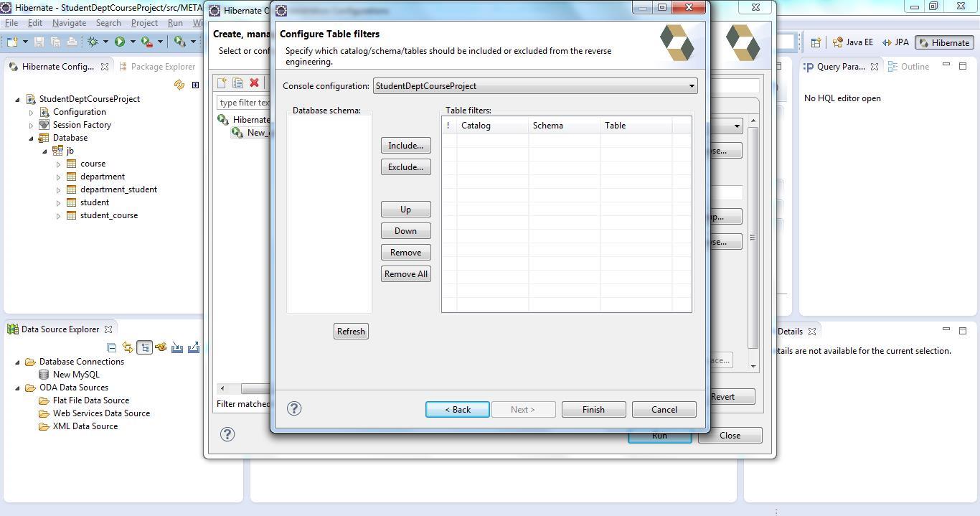Click the Remove All button

pos(405,274)
